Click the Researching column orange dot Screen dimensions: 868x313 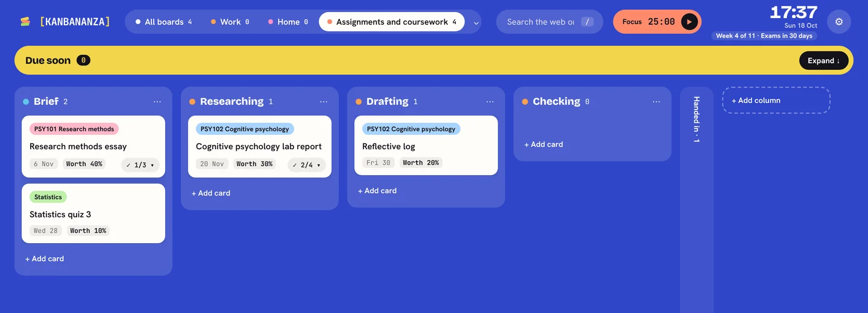point(192,102)
